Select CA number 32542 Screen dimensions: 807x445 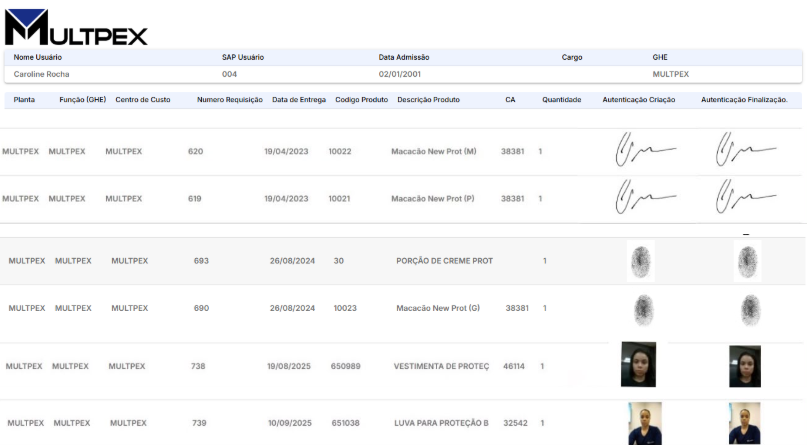click(515, 423)
